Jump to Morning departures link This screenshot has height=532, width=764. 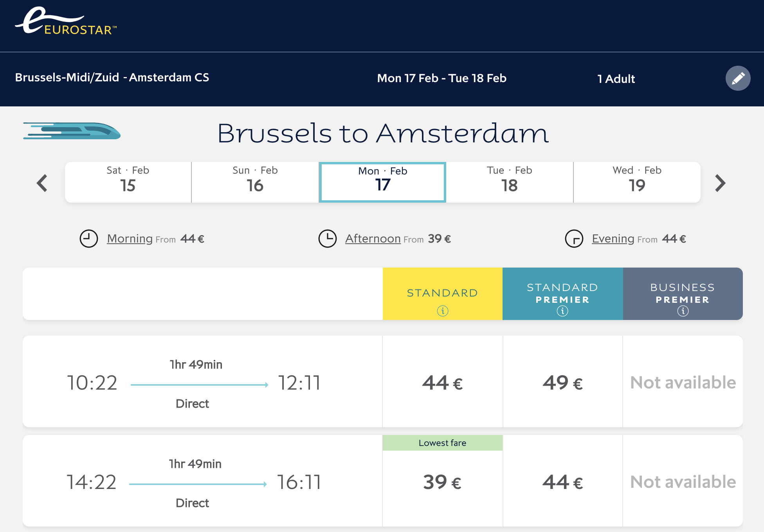[x=130, y=238]
